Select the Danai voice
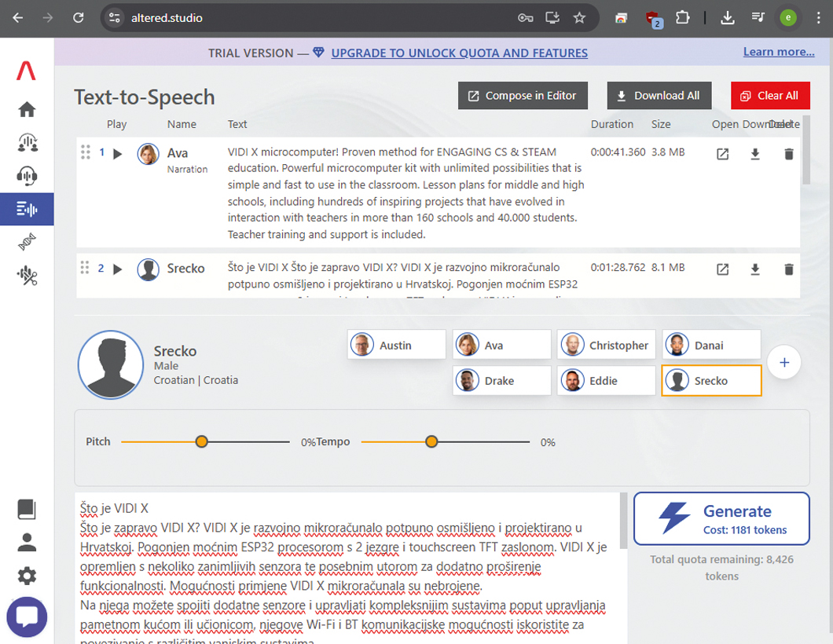The image size is (833, 644). (711, 346)
